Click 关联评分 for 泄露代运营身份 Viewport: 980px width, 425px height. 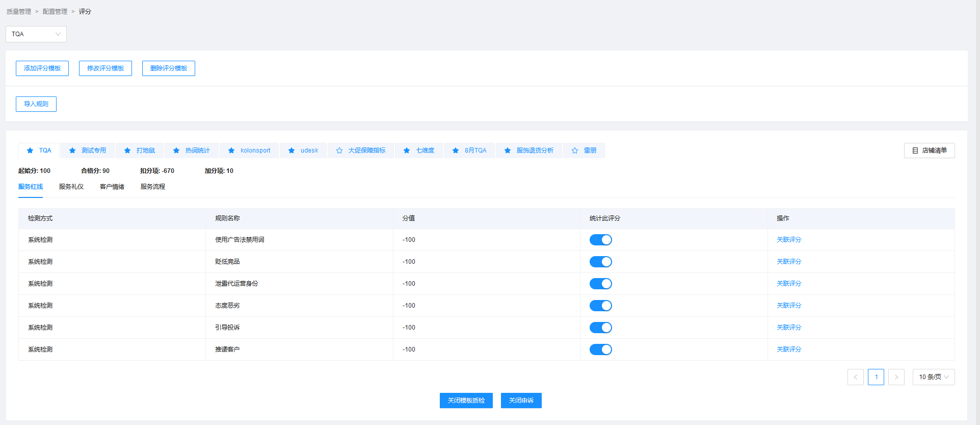click(789, 284)
